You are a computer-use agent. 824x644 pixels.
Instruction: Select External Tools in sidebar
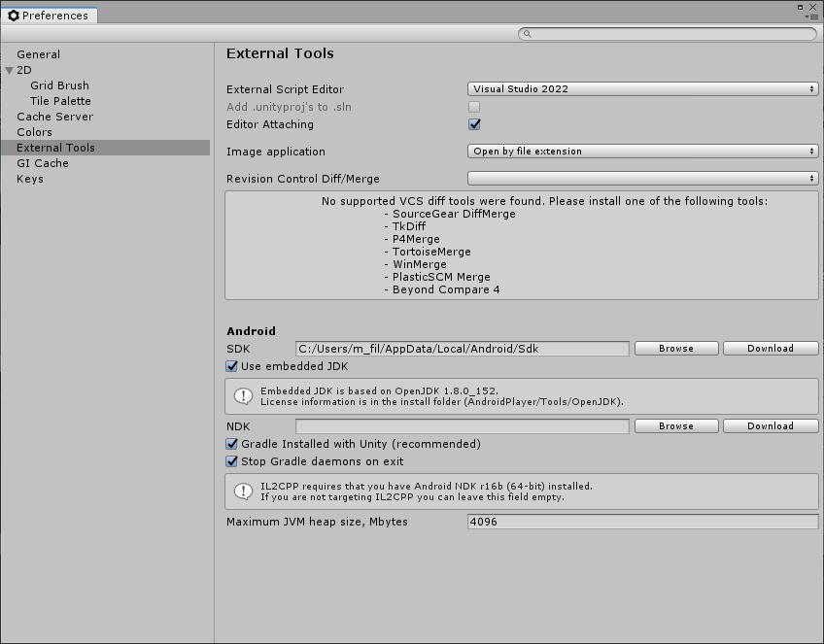tap(105, 148)
